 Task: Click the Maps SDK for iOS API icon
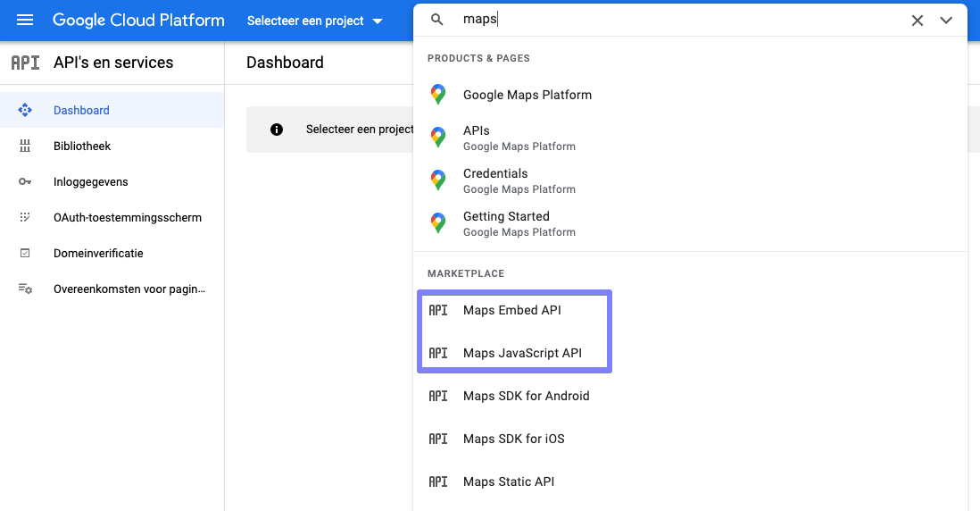tap(438, 440)
